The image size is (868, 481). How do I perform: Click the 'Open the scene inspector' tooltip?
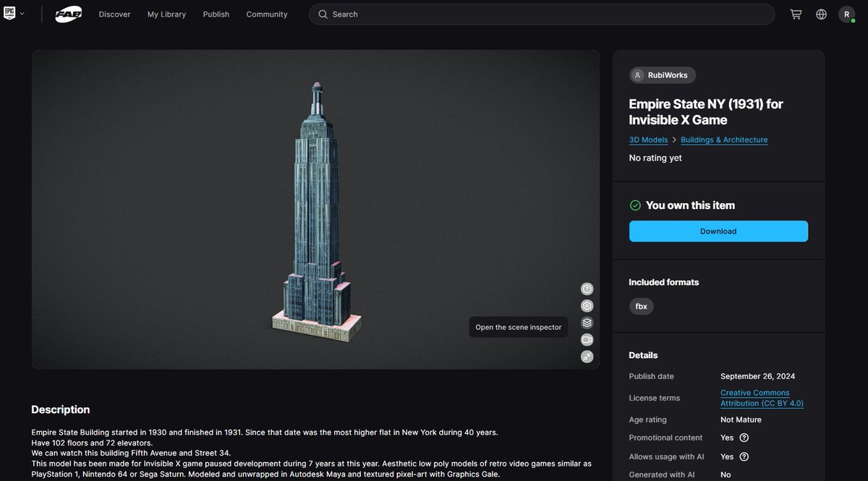(x=518, y=327)
